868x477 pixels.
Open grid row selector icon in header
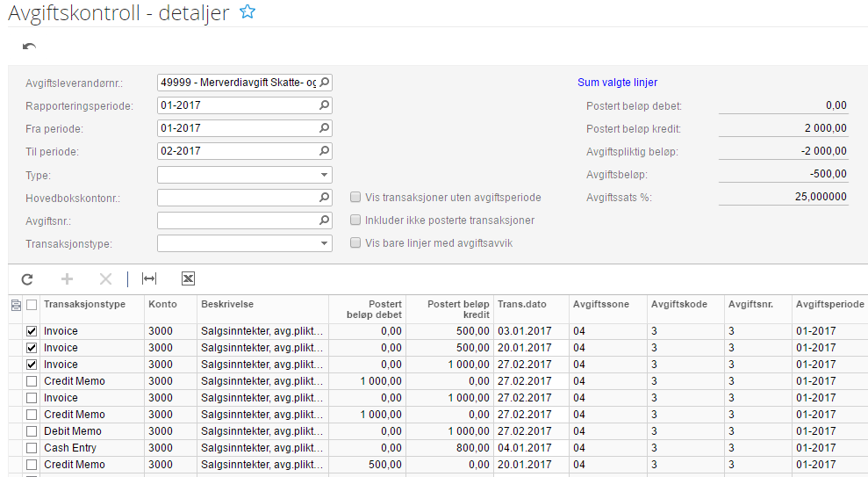pos(16,305)
